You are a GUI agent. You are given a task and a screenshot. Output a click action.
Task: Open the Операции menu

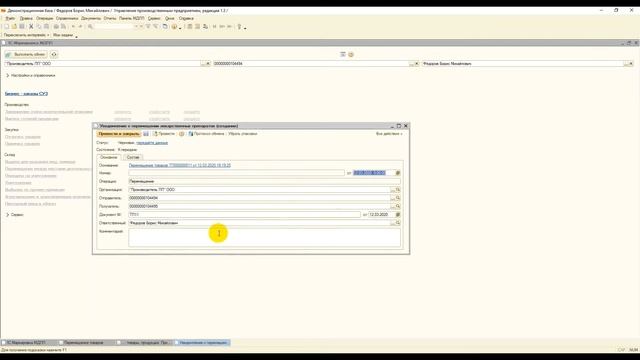coord(44,18)
